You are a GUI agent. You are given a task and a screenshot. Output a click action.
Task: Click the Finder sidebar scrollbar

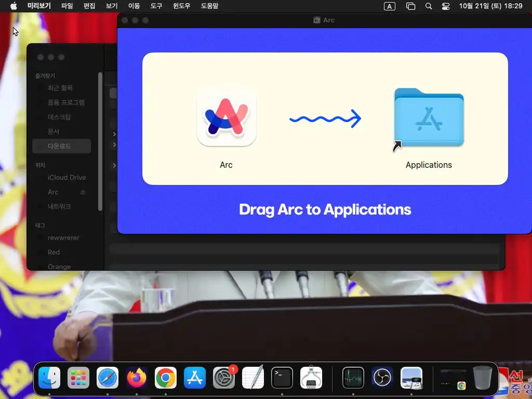click(100, 141)
